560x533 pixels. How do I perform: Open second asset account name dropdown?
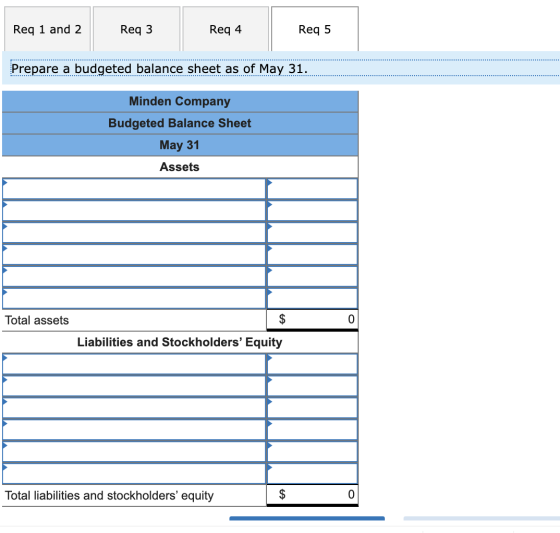click(x=134, y=210)
